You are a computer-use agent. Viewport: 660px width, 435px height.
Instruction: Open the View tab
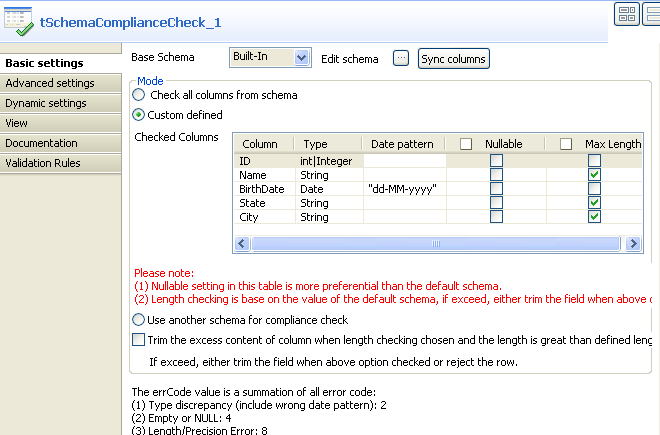61,123
